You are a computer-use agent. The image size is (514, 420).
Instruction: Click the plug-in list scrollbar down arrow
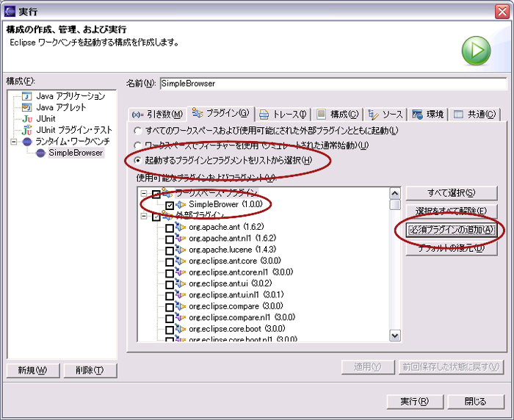tap(395, 336)
